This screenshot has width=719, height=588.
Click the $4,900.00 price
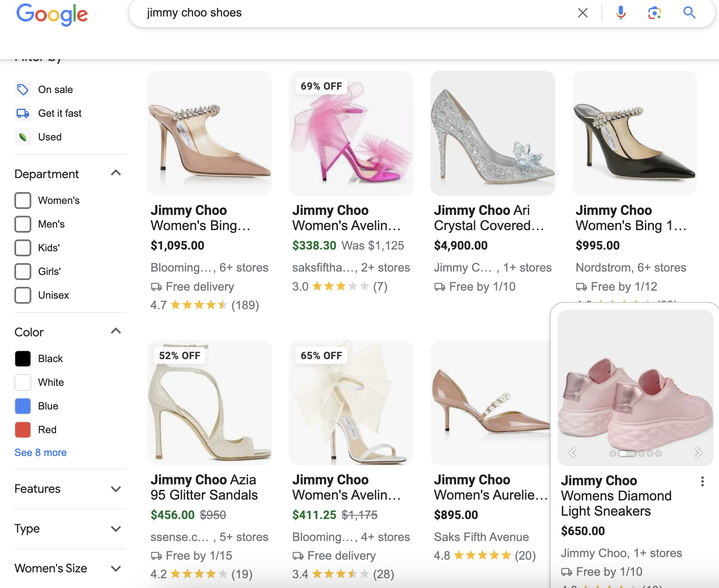click(461, 245)
